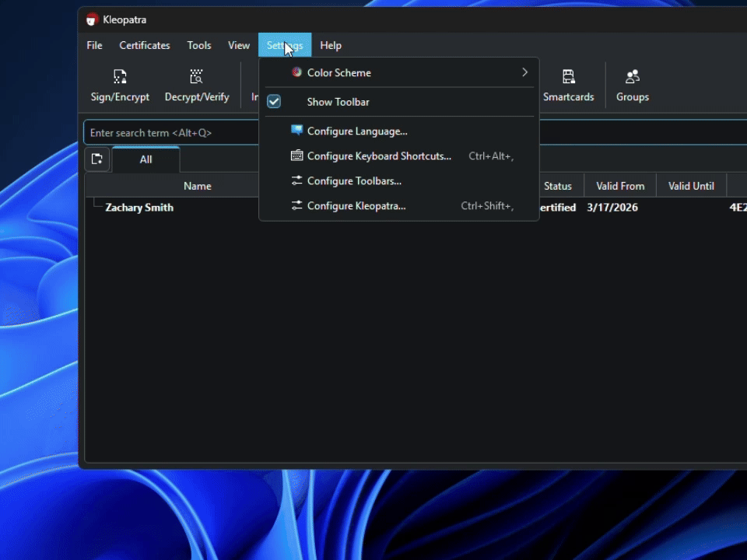747x560 pixels.
Task: Click the keyboard icon beside Configure Keyboard Shortcuts
Action: click(296, 156)
